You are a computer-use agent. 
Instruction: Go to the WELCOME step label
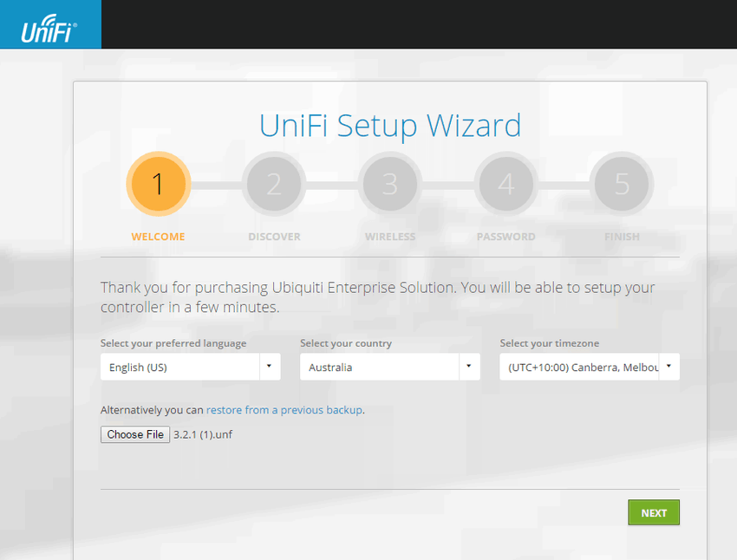159,237
